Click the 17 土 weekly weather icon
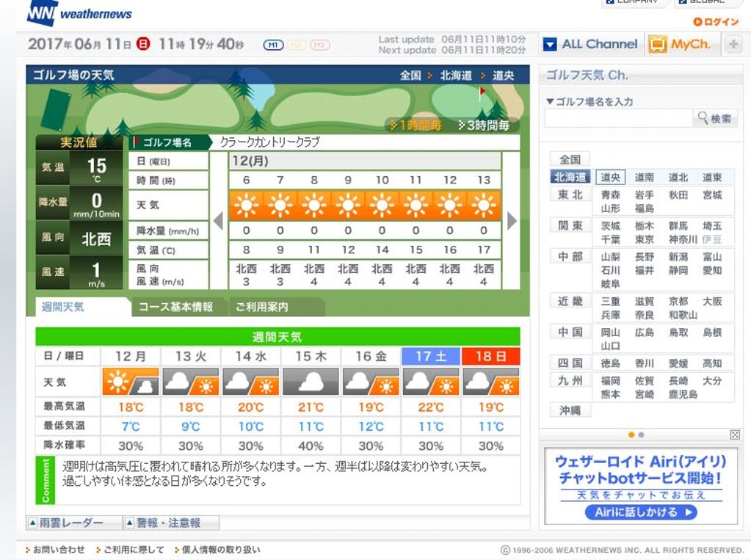This screenshot has width=751, height=560. pyautogui.click(x=431, y=382)
